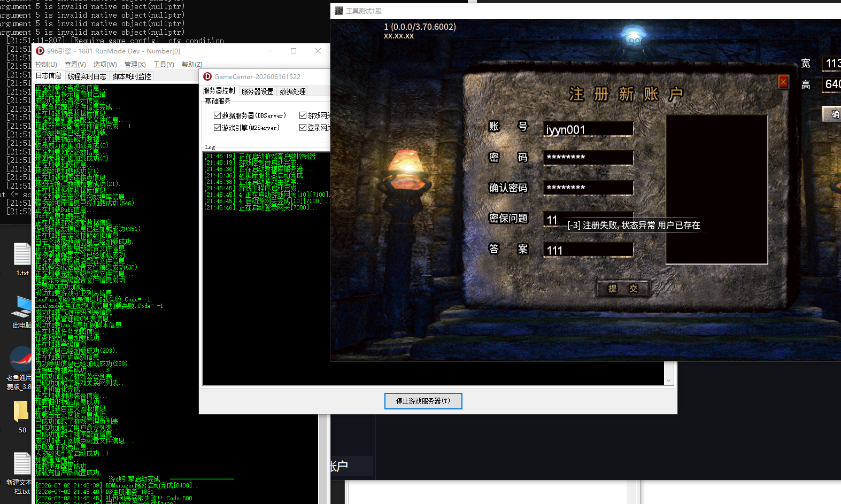This screenshot has height=504, width=841.
Task: Click the 996 engine window logo icon
Action: pos(40,51)
